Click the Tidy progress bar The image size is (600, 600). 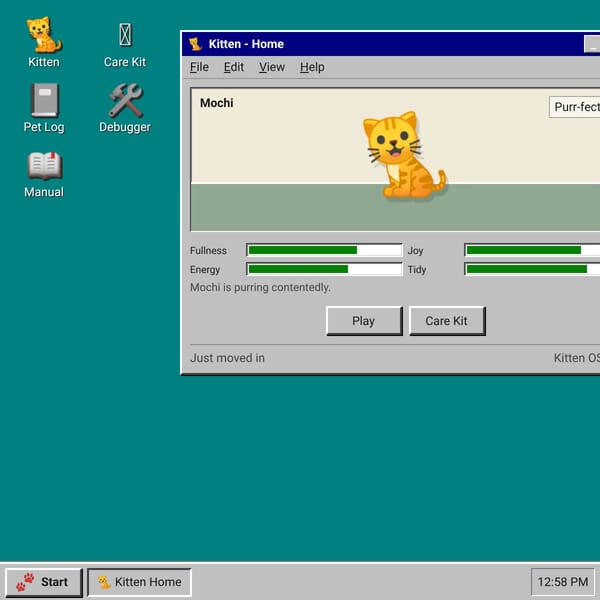point(532,269)
